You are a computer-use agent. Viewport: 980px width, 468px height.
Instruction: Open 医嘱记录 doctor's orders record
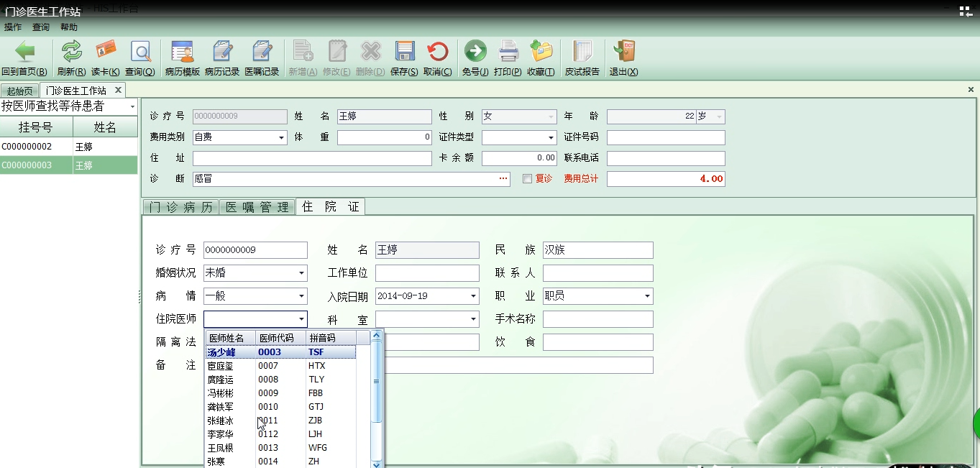click(262, 58)
